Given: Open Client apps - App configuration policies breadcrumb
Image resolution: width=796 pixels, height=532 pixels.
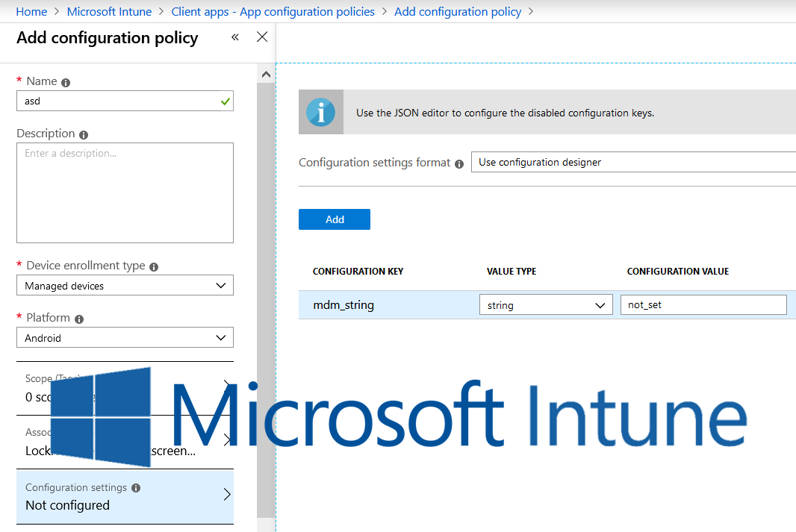Looking at the screenshot, I should 273,12.
